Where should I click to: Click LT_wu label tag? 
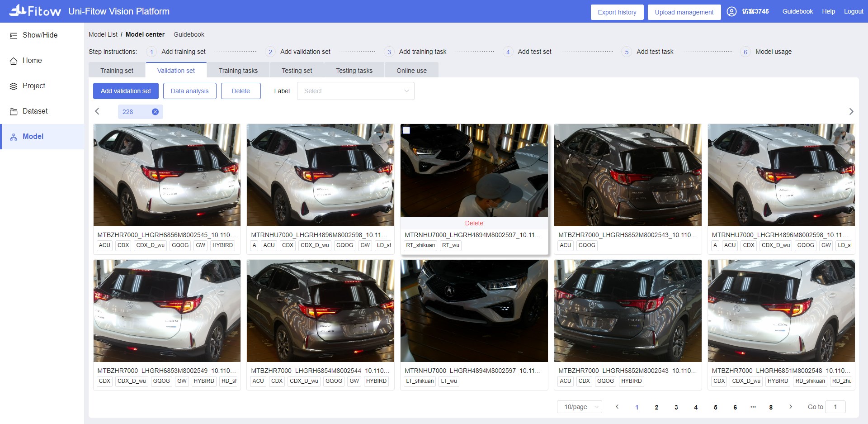click(449, 381)
